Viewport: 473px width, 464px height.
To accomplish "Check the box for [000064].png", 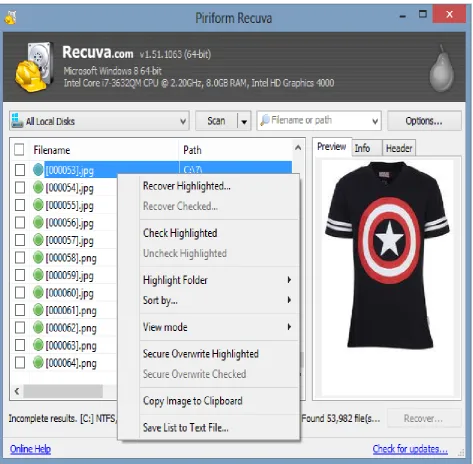I will pos(20,362).
